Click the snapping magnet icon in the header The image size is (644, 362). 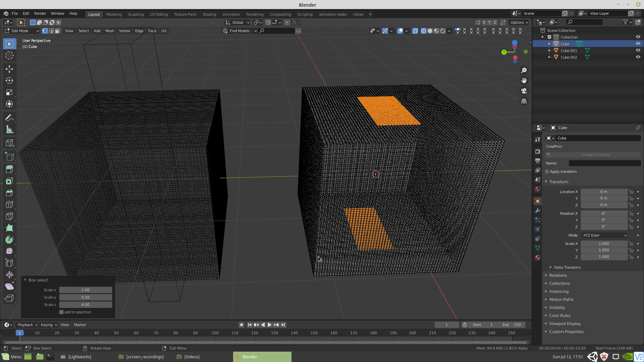tap(268, 22)
